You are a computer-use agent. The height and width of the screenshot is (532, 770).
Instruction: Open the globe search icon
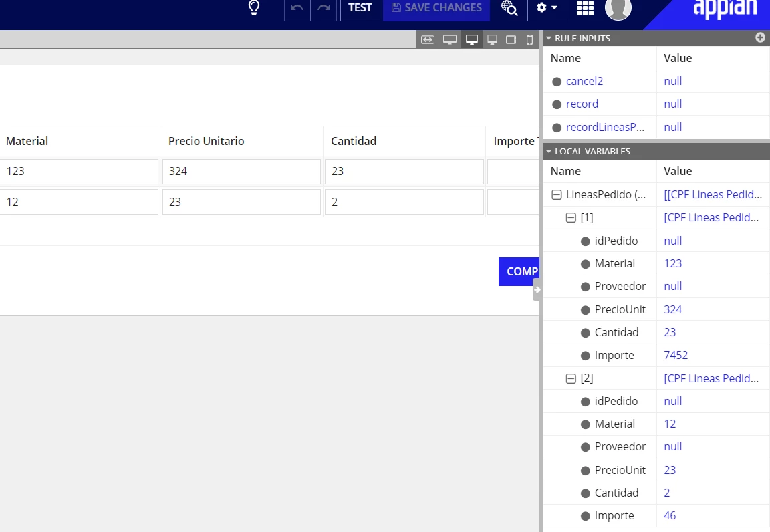coord(509,8)
